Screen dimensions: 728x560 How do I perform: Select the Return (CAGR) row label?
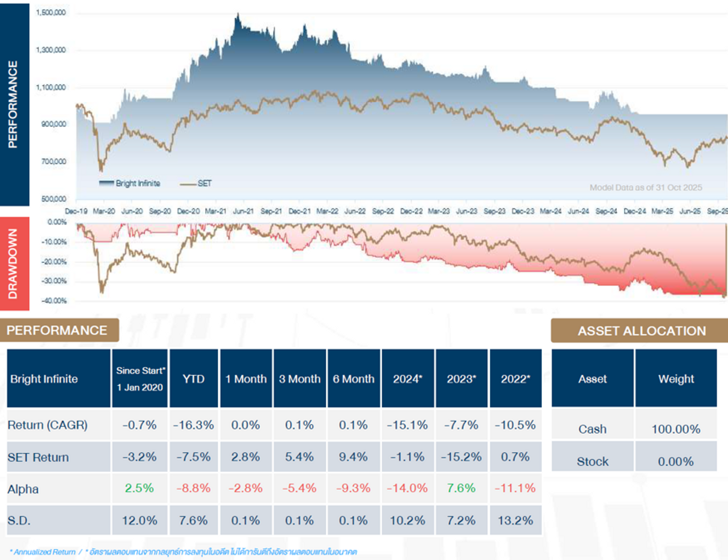point(48,425)
